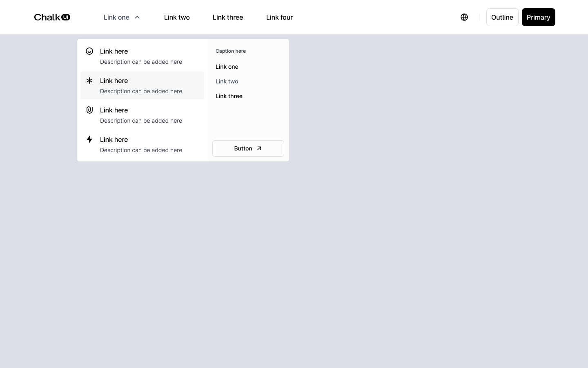Click the Chalk UI logo
This screenshot has width=588, height=368.
(52, 17)
